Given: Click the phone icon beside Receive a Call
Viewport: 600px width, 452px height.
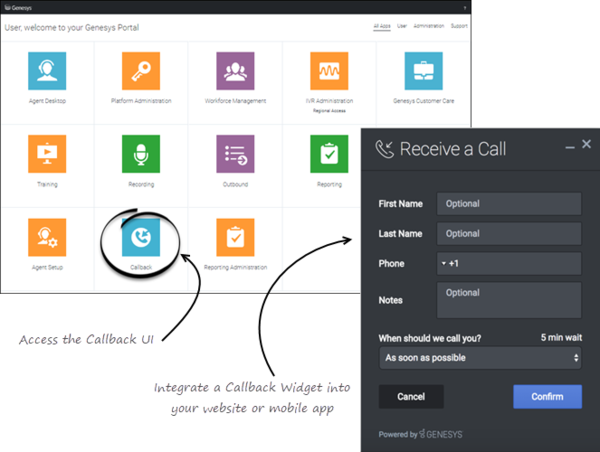Looking at the screenshot, I should coord(384,149).
